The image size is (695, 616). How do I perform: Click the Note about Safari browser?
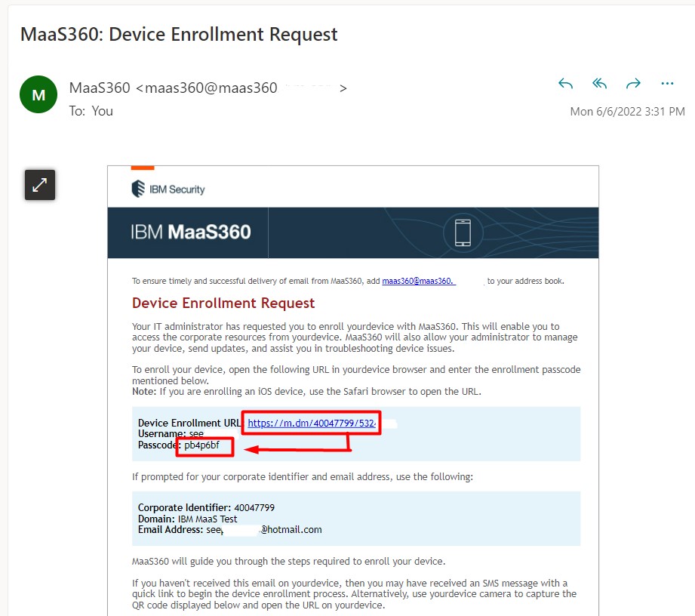[306, 392]
